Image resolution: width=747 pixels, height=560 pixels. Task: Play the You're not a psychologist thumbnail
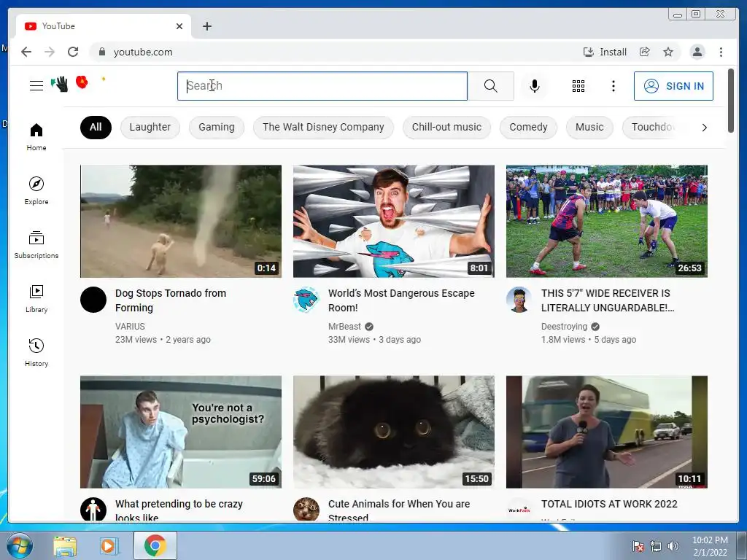tap(181, 432)
